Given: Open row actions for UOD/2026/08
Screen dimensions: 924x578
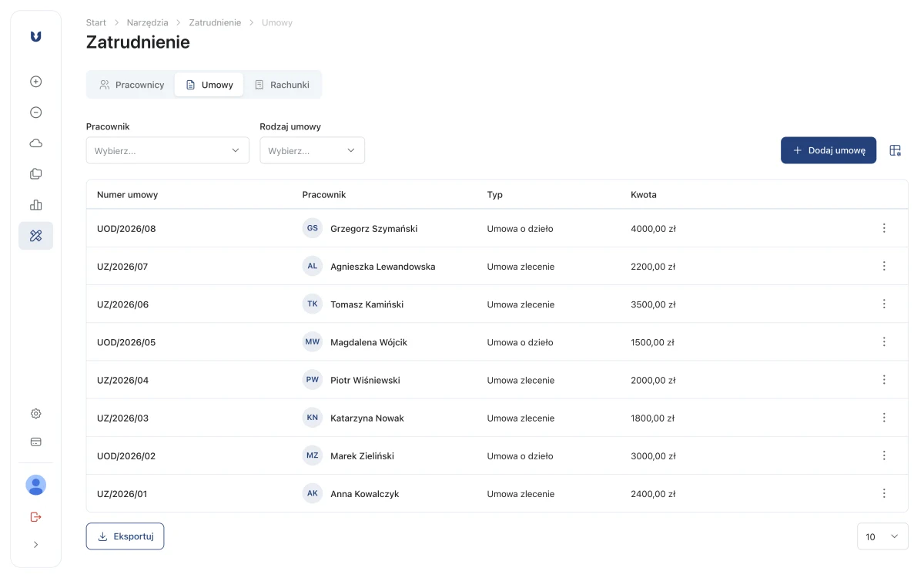Looking at the screenshot, I should [884, 228].
